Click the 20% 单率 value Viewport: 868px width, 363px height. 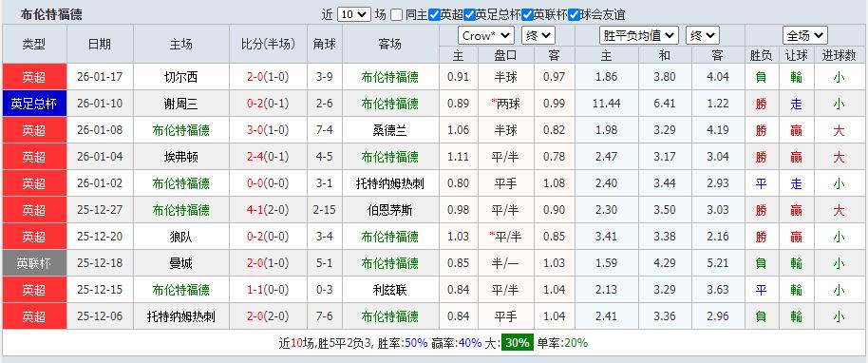[576, 343]
